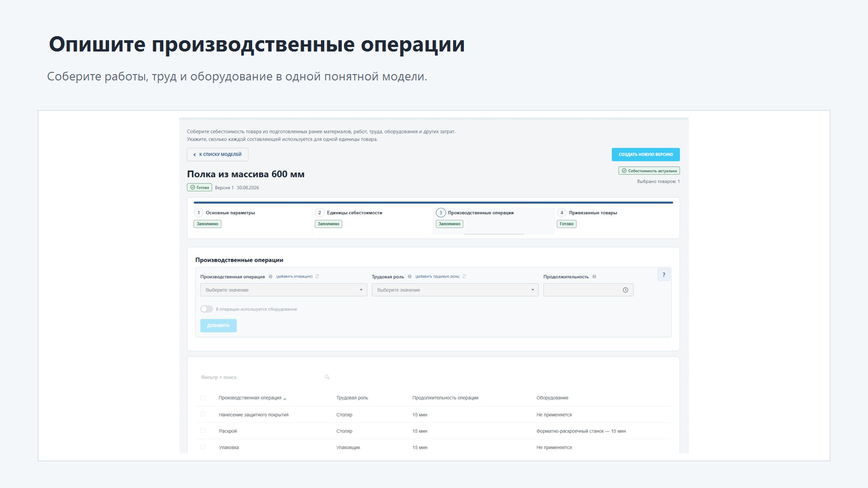The width and height of the screenshot is (868, 488).
Task: Open the Трудовая роль dropdown
Action: [455, 290]
